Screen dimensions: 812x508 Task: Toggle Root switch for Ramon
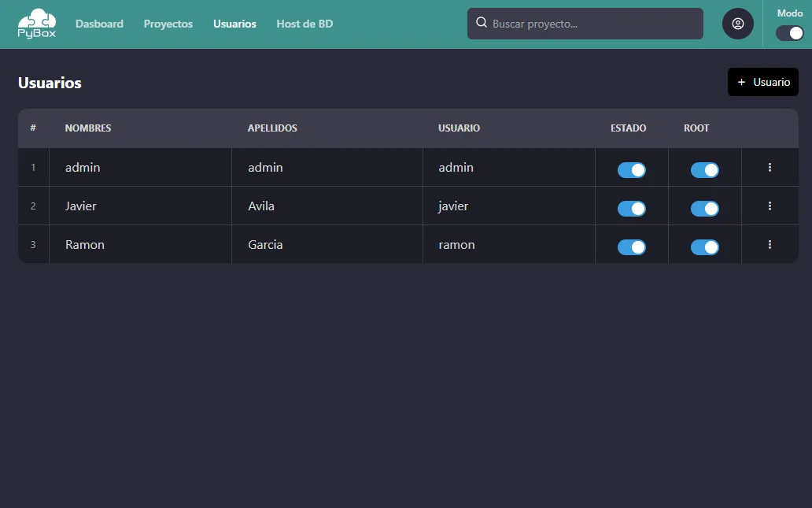[x=704, y=247]
